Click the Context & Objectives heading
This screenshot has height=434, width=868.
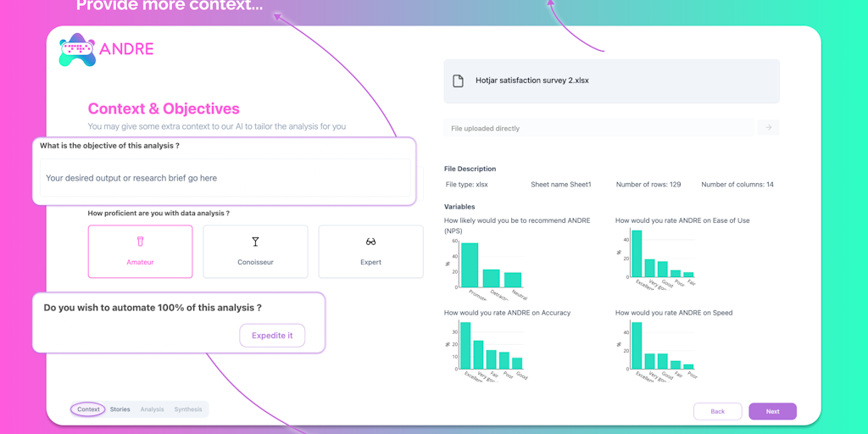coord(164,108)
